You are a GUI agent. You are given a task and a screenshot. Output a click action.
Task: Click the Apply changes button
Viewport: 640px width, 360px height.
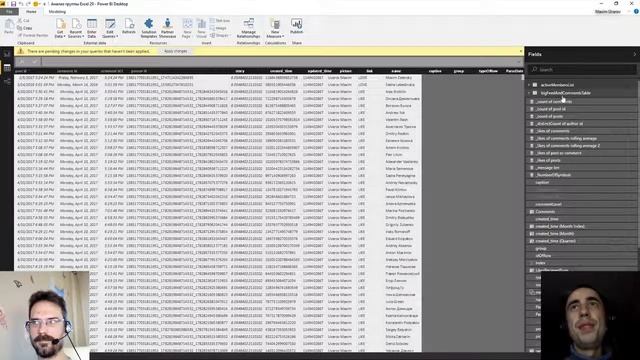click(x=176, y=51)
